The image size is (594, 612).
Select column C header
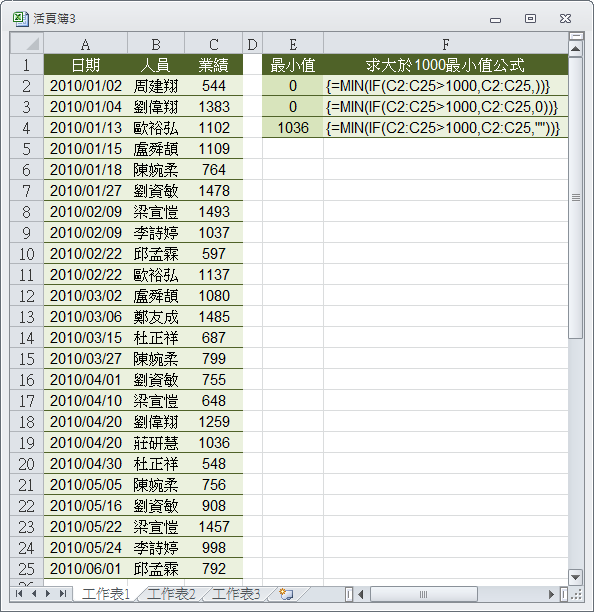pos(213,44)
